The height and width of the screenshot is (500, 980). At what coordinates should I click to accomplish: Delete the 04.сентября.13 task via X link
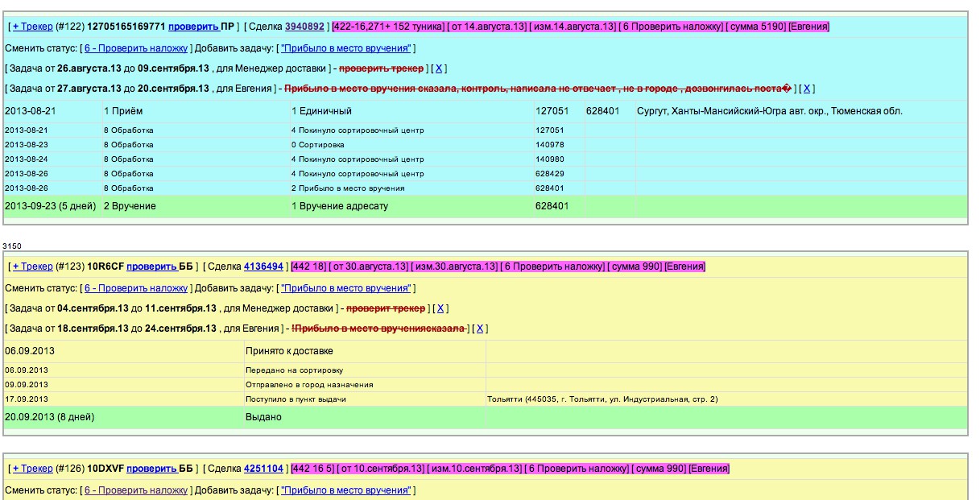click(439, 308)
